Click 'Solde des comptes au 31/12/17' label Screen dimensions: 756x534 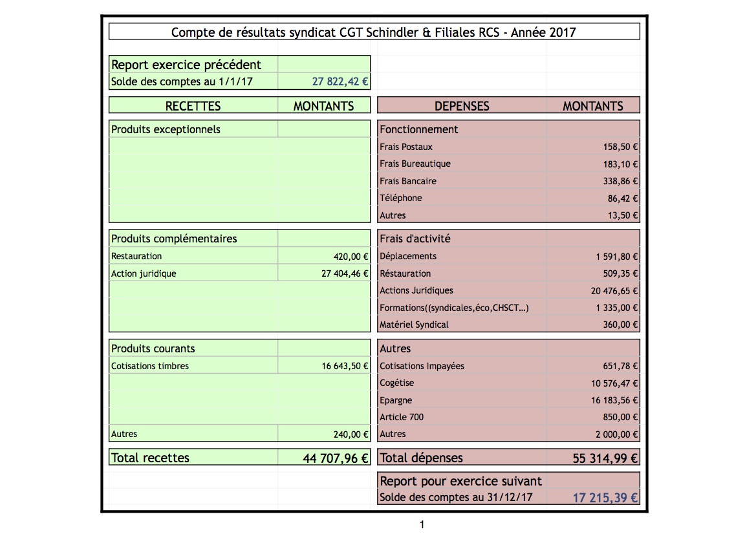click(456, 497)
